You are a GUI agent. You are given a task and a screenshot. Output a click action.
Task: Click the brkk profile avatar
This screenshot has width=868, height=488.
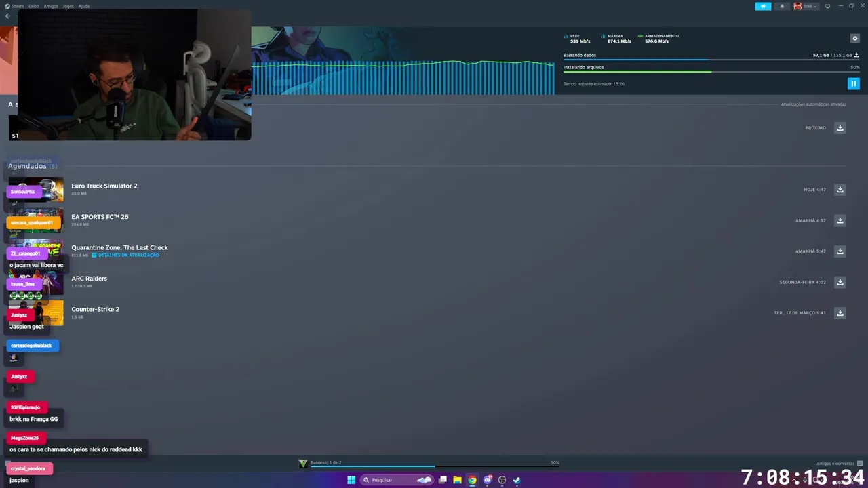tap(797, 6)
